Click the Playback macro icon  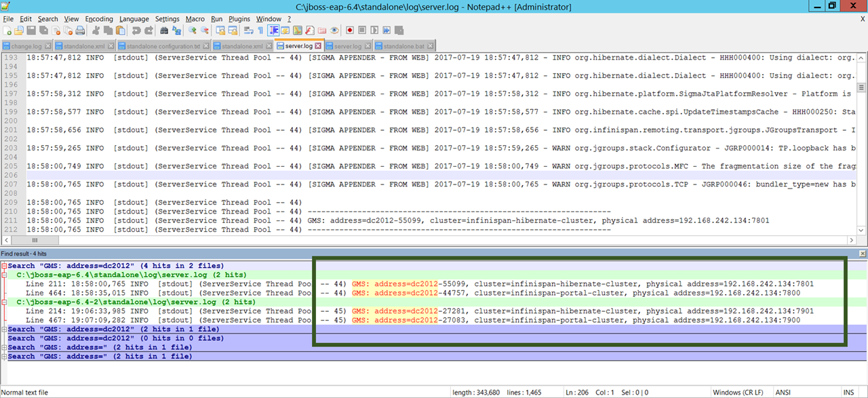(x=375, y=31)
